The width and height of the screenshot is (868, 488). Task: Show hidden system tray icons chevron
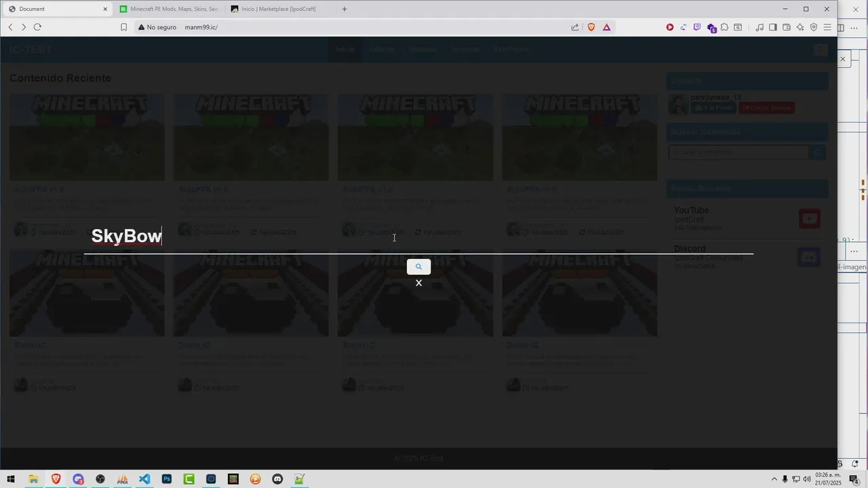(774, 479)
